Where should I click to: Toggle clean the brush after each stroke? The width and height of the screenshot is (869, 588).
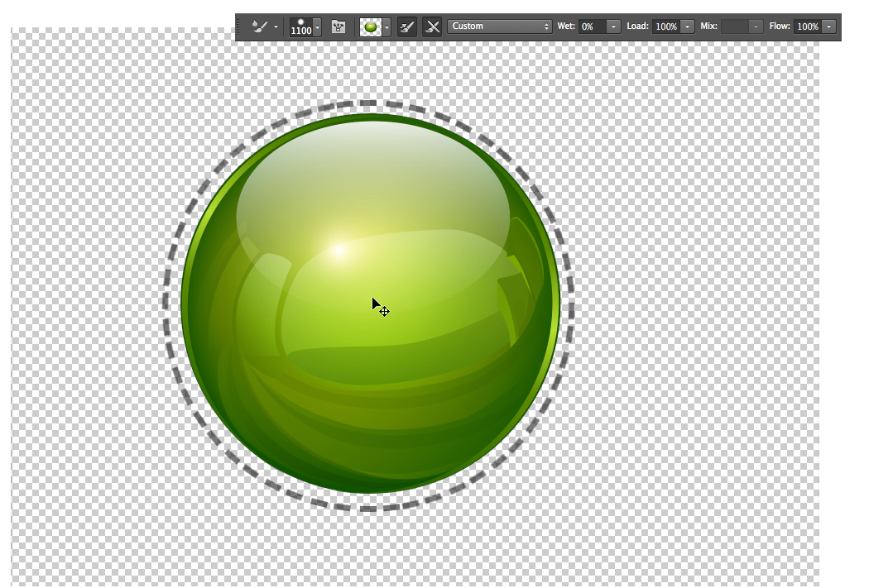pyautogui.click(x=432, y=26)
